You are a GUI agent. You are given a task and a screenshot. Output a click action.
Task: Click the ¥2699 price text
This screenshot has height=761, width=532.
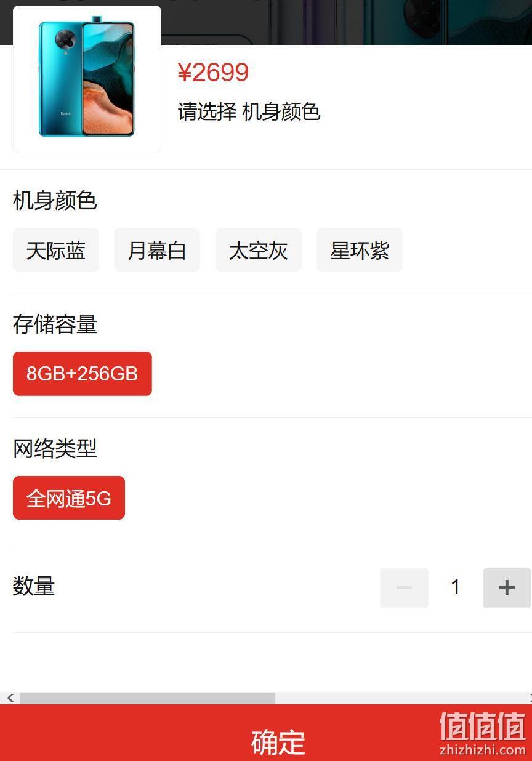(x=213, y=73)
